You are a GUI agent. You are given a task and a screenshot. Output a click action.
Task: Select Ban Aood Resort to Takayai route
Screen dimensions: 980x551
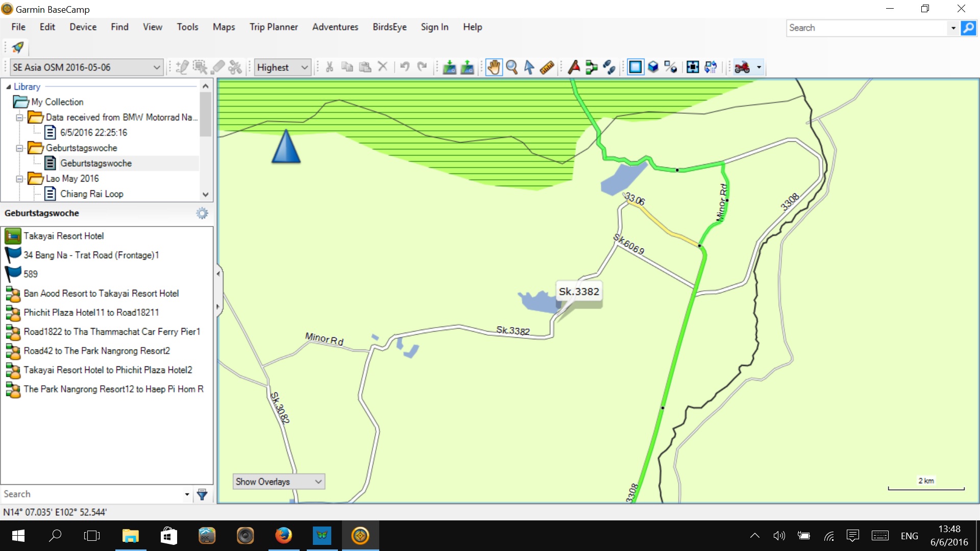point(101,293)
